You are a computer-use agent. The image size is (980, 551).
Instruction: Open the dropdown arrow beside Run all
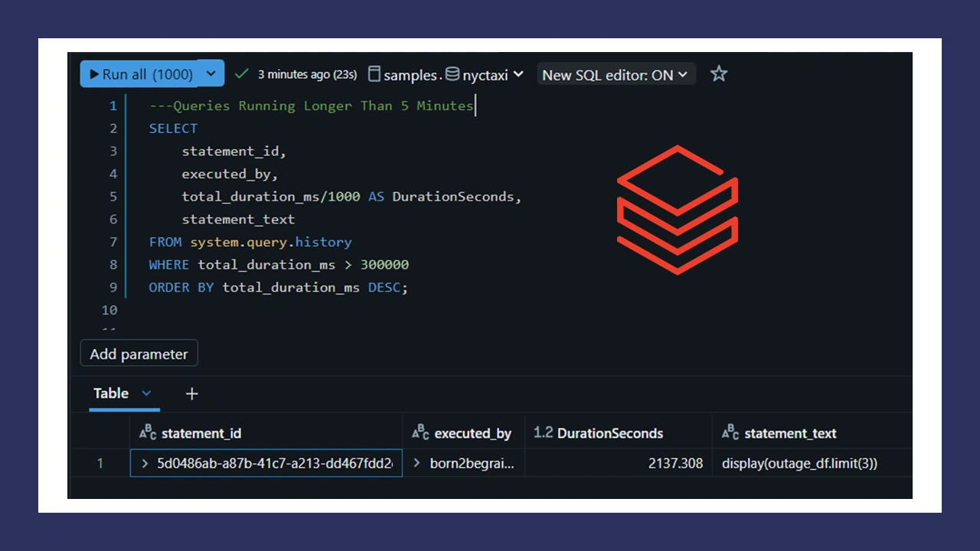click(211, 74)
